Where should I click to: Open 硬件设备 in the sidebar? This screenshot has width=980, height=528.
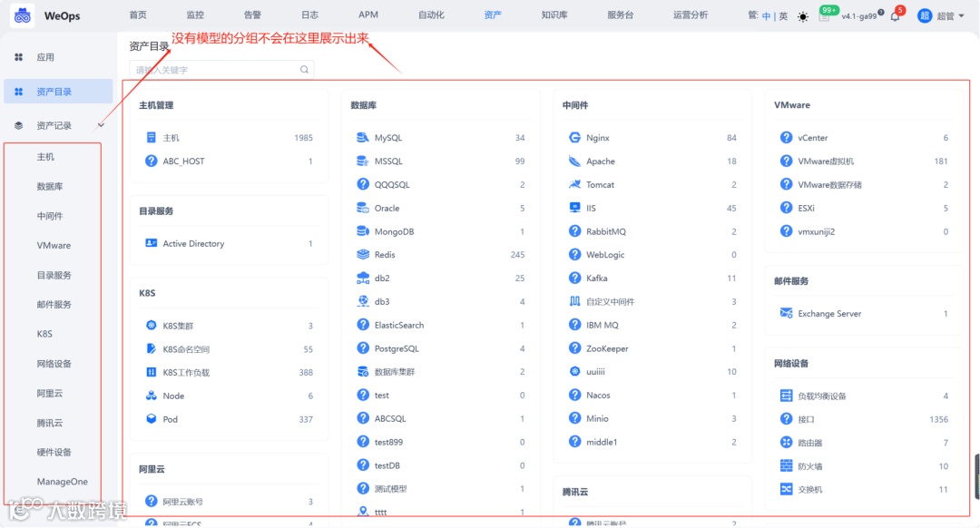point(54,453)
